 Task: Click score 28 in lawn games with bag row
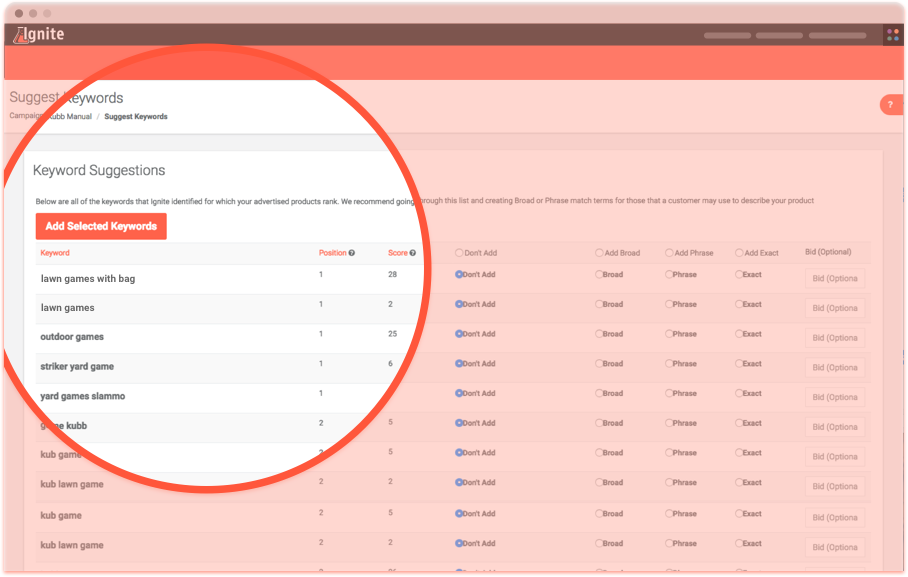[393, 275]
